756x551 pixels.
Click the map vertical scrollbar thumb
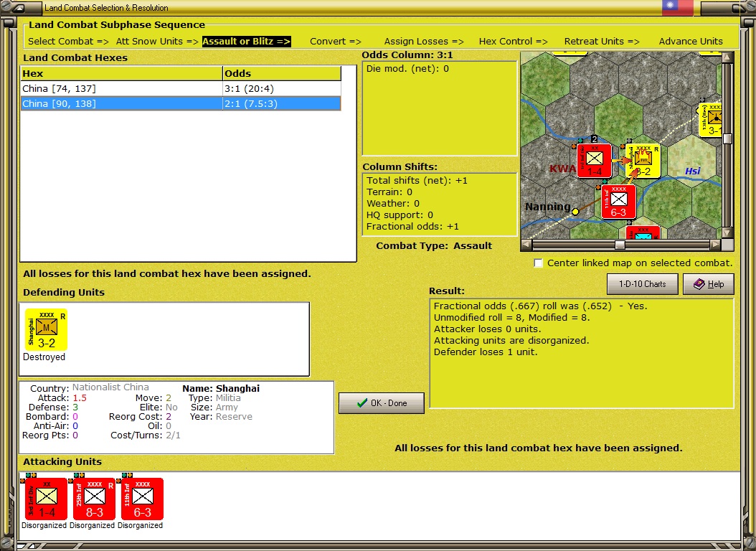click(727, 139)
